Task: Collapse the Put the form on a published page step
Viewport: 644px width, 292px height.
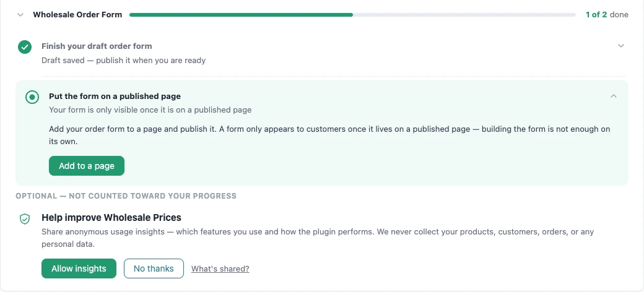Action: [x=614, y=96]
